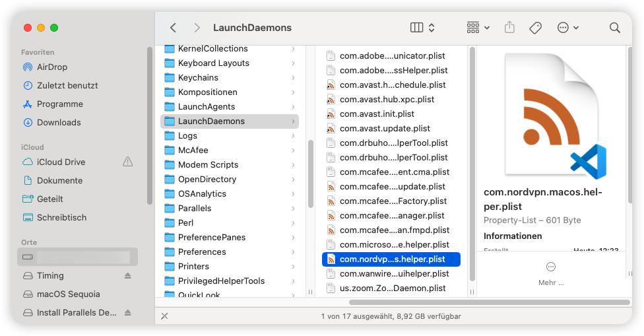Click the Search magnifier icon
The image size is (644, 336).
coord(615,28)
